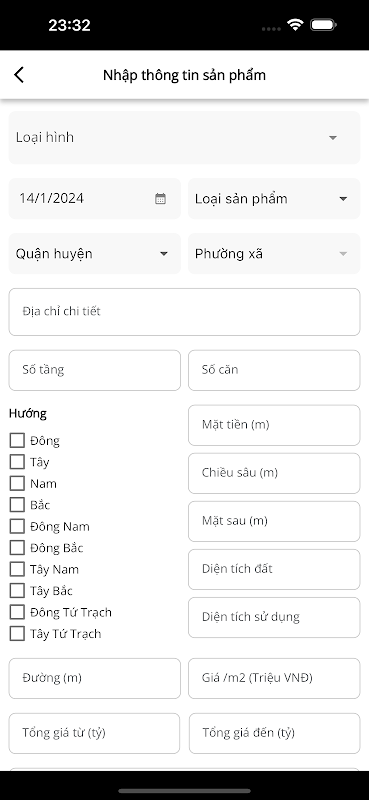Open the Loại sản phẩm dropdown

click(x=274, y=198)
